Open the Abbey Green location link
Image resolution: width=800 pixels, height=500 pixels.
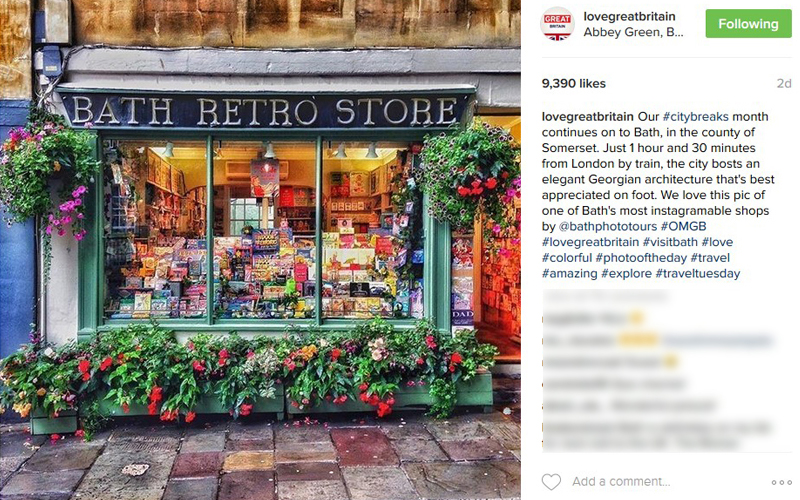point(633,32)
